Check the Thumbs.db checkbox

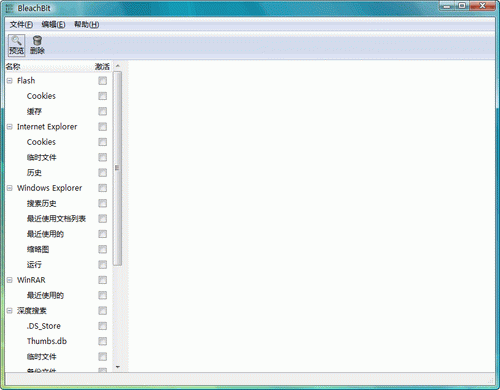point(103,341)
